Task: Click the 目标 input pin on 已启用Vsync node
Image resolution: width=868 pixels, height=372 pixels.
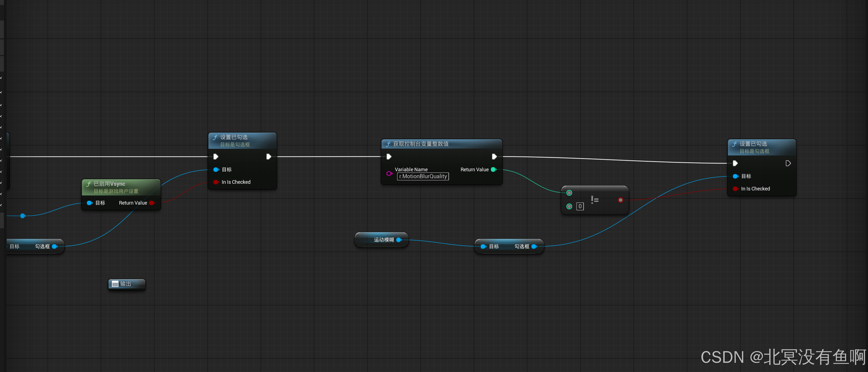Action: [x=90, y=203]
